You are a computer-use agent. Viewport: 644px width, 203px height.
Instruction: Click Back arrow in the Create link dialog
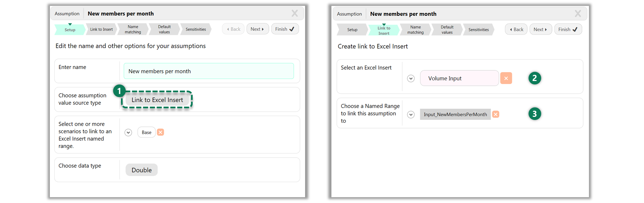(516, 29)
